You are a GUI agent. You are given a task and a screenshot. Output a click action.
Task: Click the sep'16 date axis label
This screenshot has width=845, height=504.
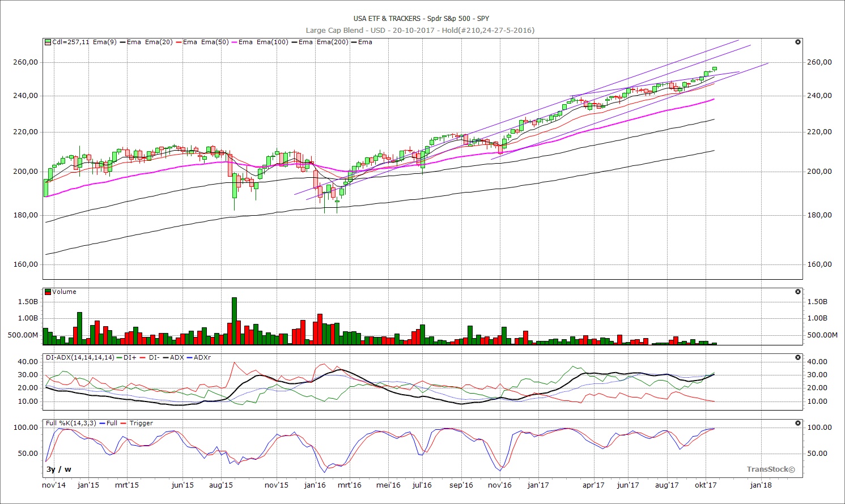pyautogui.click(x=461, y=485)
